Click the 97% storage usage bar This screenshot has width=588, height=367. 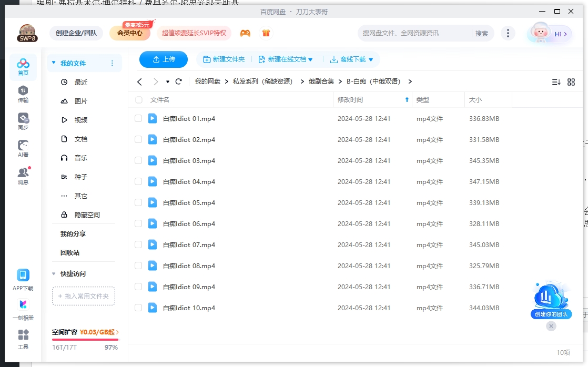pyautogui.click(x=85, y=341)
